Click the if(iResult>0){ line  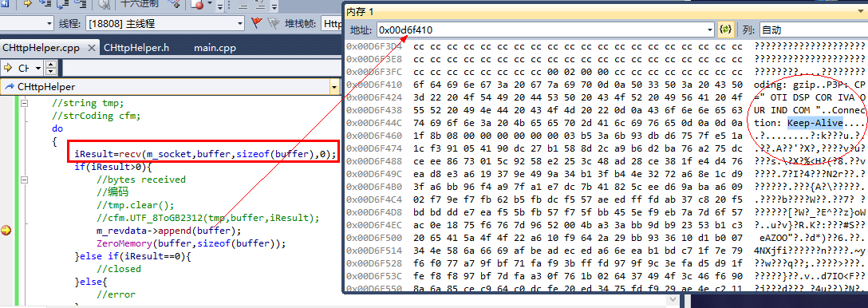pos(113,167)
